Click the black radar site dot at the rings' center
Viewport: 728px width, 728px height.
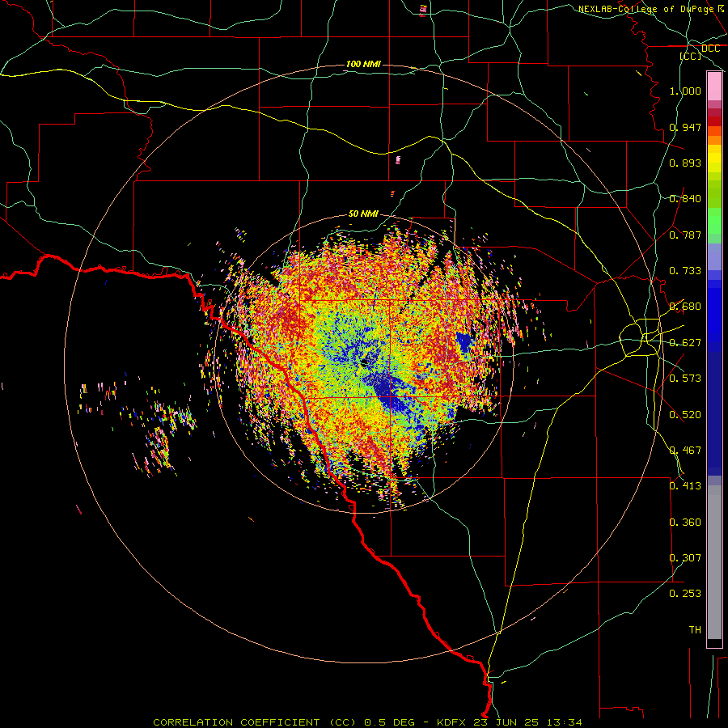click(365, 362)
